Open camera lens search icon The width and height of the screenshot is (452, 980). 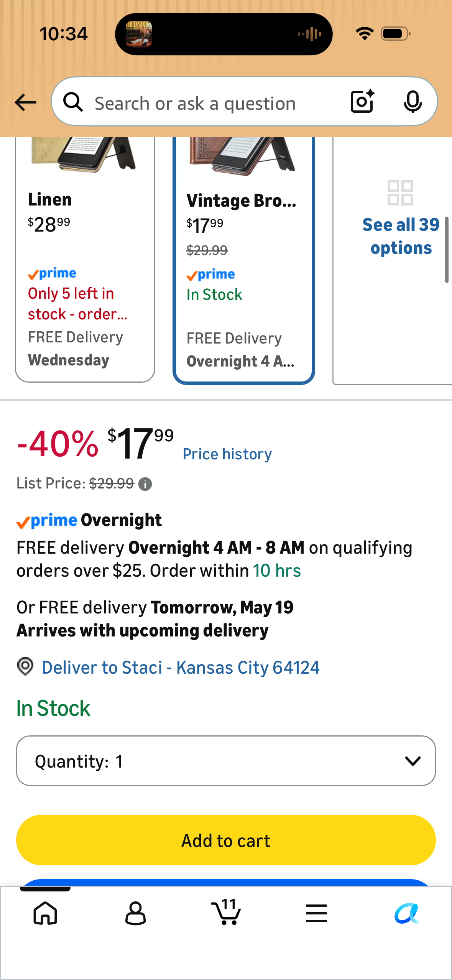click(362, 102)
